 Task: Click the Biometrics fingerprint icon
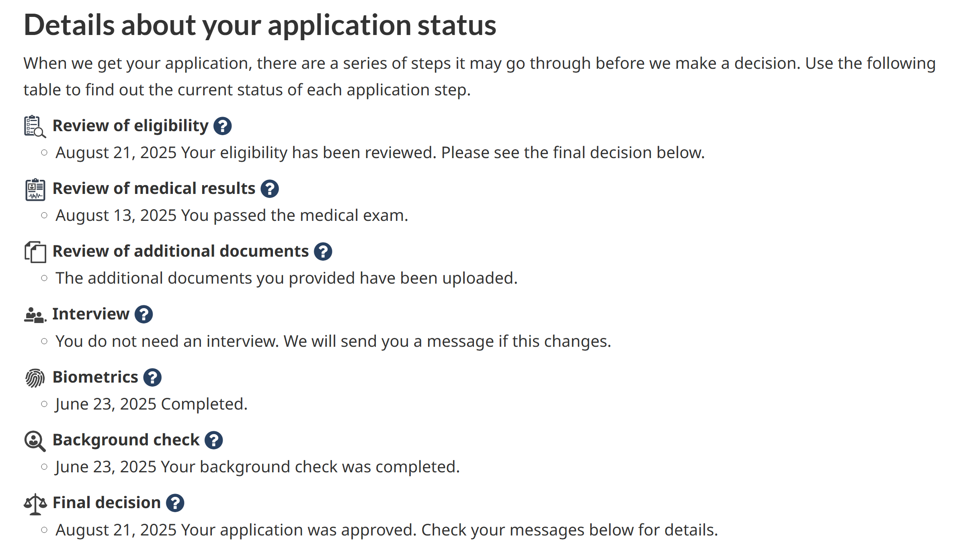tap(35, 378)
